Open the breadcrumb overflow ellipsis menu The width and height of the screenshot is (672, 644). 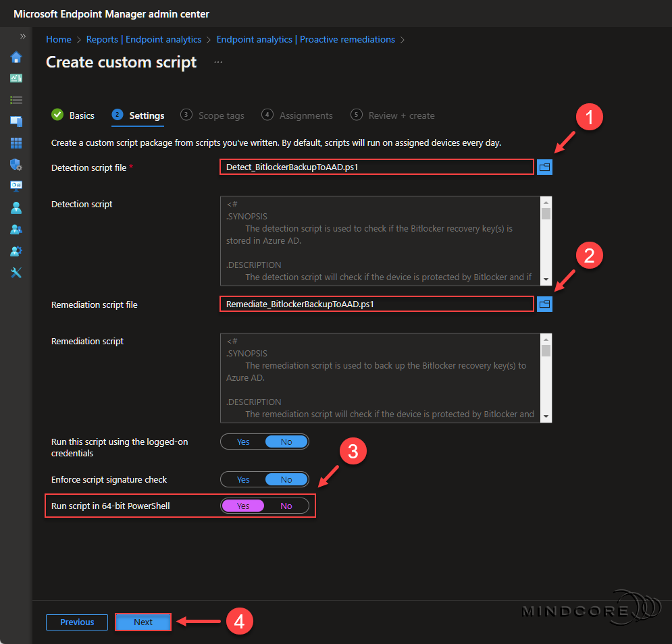pos(217,61)
